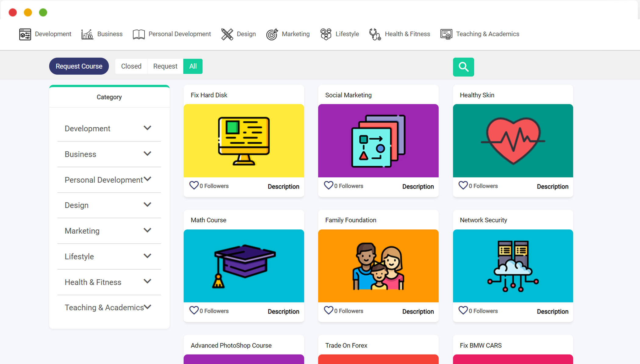Viewport: 640px width, 364px height.
Task: Click the Trade On Forex title
Action: tap(346, 345)
